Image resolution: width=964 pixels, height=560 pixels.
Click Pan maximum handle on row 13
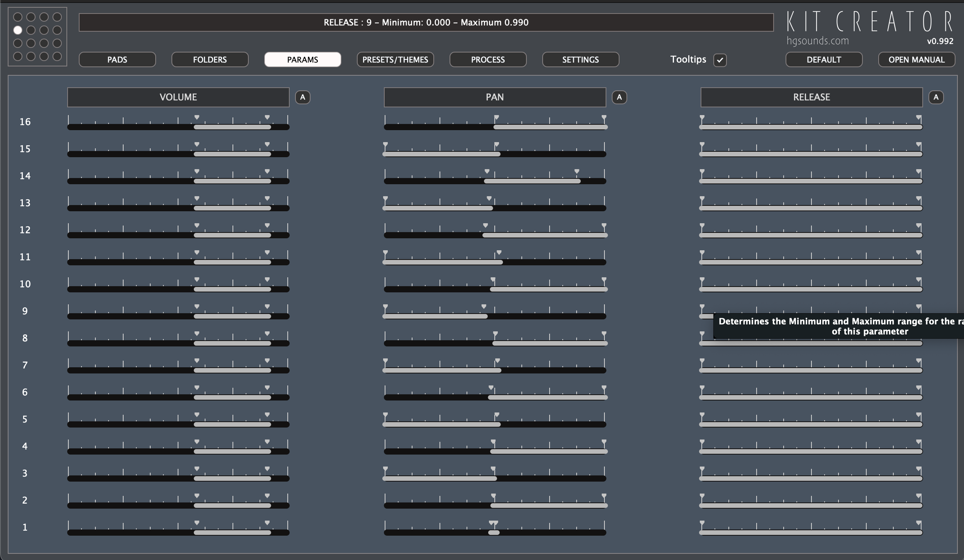[x=489, y=199]
